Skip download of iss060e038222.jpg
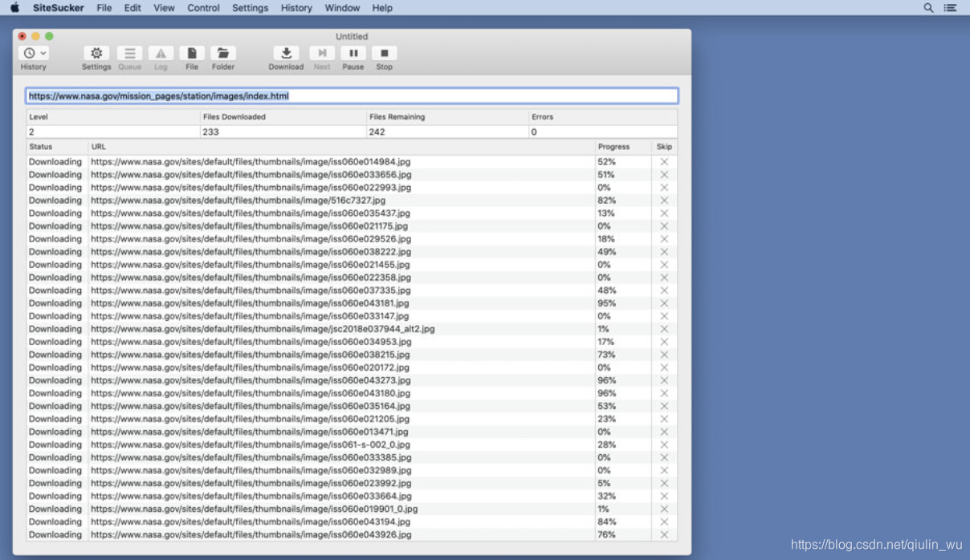The width and height of the screenshot is (970, 560). pyautogui.click(x=664, y=252)
